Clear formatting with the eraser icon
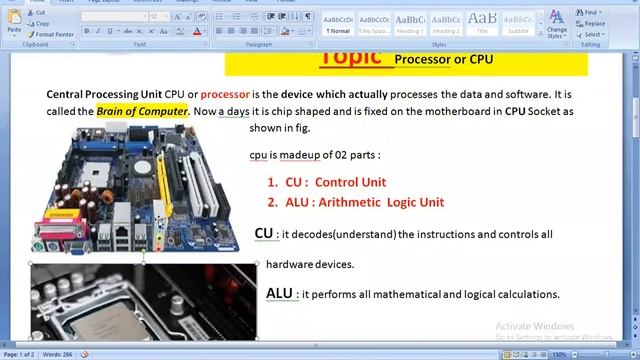The width and height of the screenshot is (640, 360). (x=202, y=17)
